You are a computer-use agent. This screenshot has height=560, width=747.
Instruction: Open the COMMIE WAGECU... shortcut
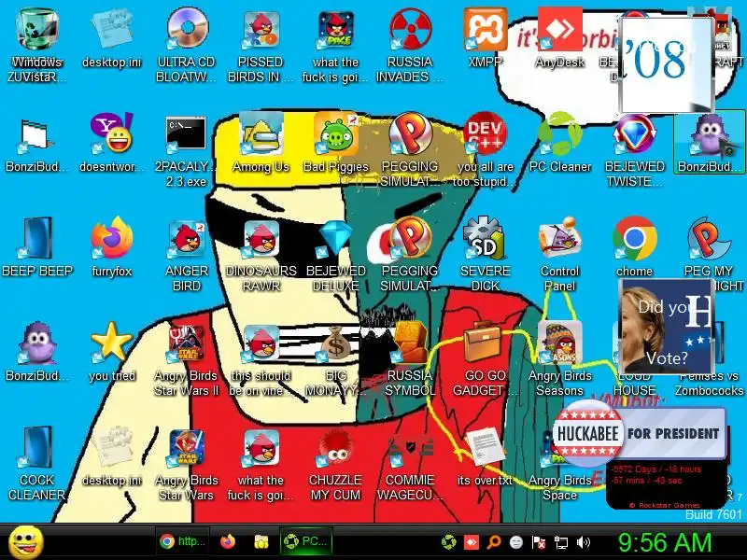click(410, 448)
